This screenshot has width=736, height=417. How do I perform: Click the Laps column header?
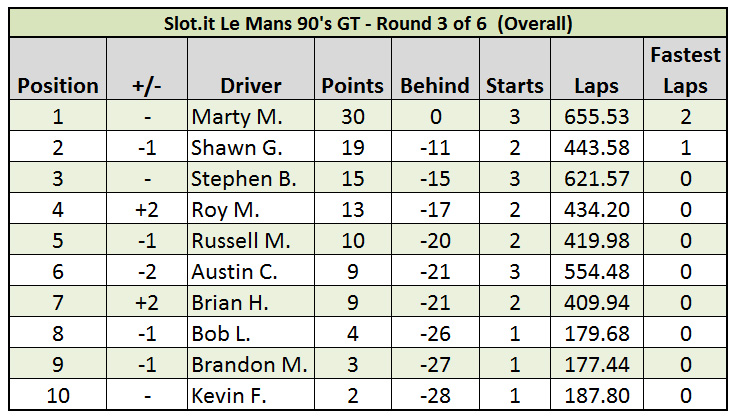click(x=597, y=86)
